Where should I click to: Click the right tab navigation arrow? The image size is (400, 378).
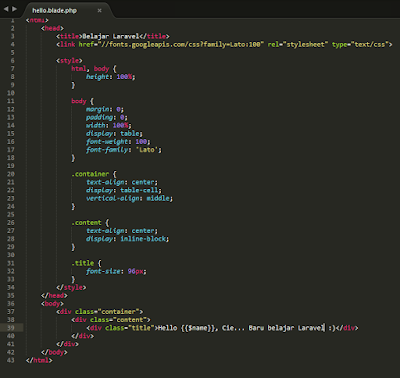tap(14, 9)
